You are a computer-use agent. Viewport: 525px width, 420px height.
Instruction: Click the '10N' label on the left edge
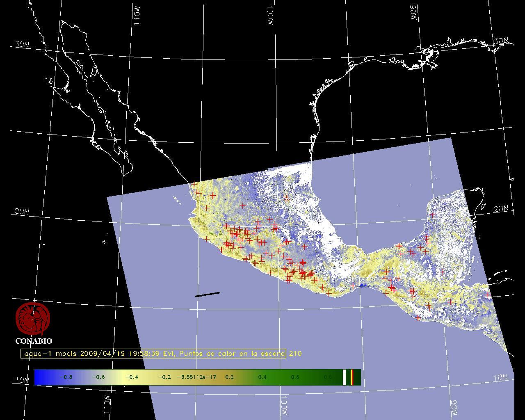click(x=22, y=380)
